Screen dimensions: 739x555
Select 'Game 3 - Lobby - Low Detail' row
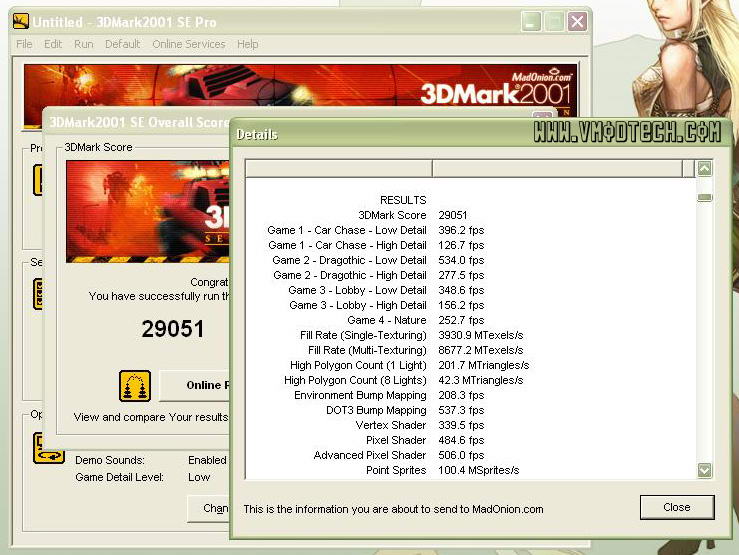470,291
